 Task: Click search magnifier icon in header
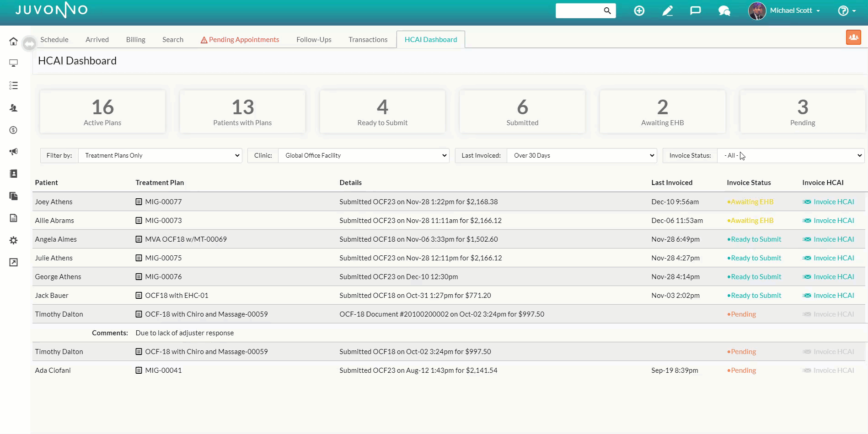607,11
